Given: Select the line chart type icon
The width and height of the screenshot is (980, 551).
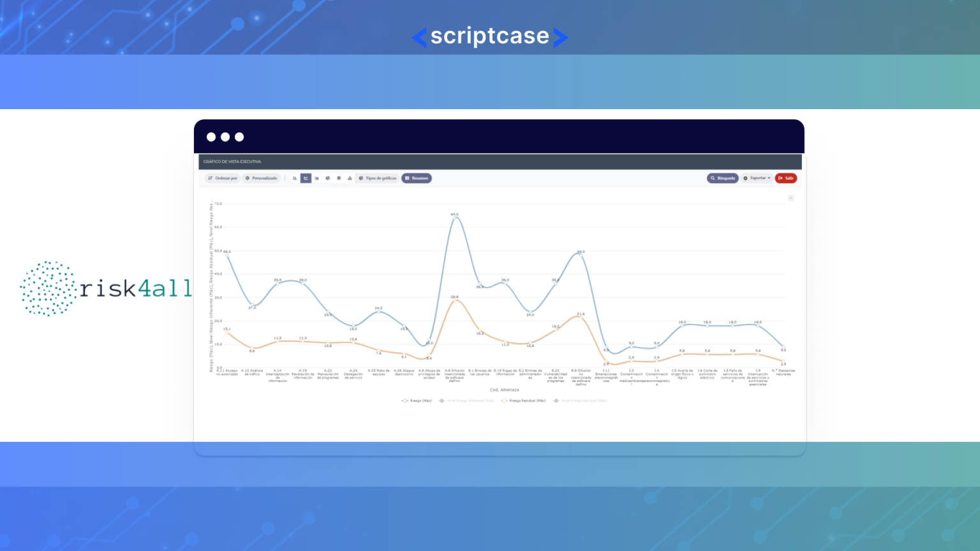Looking at the screenshot, I should pyautogui.click(x=306, y=179).
